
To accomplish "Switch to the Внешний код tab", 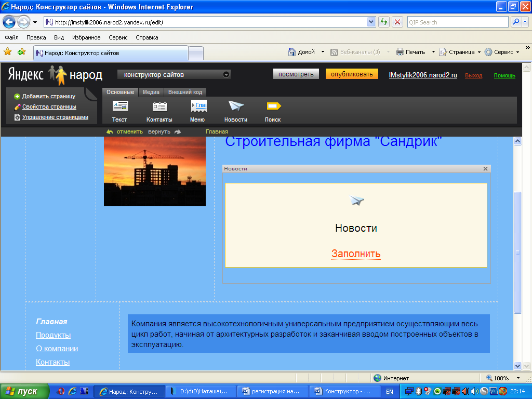I will click(x=185, y=92).
